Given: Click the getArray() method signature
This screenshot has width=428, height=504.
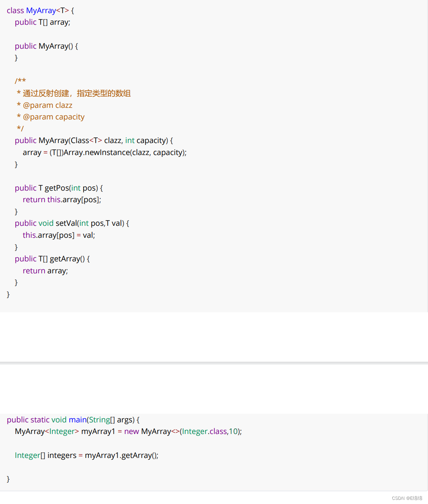Looking at the screenshot, I should coord(52,259).
